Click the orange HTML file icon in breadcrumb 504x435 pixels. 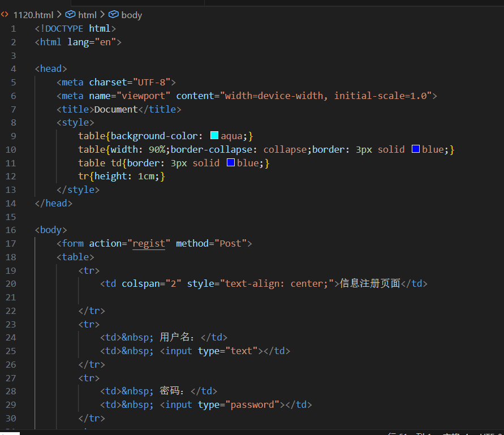click(x=5, y=15)
